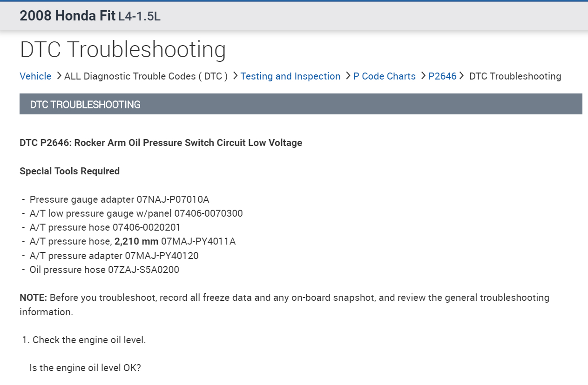588x385 pixels.
Task: Select ALL Diagnostic Trouble Codes breadcrumb
Action: (x=146, y=76)
